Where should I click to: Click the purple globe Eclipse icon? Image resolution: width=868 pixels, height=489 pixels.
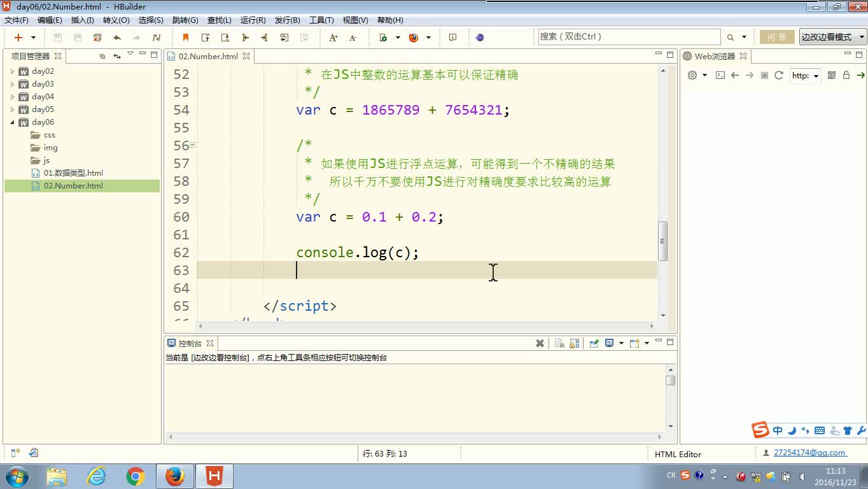[x=480, y=38]
